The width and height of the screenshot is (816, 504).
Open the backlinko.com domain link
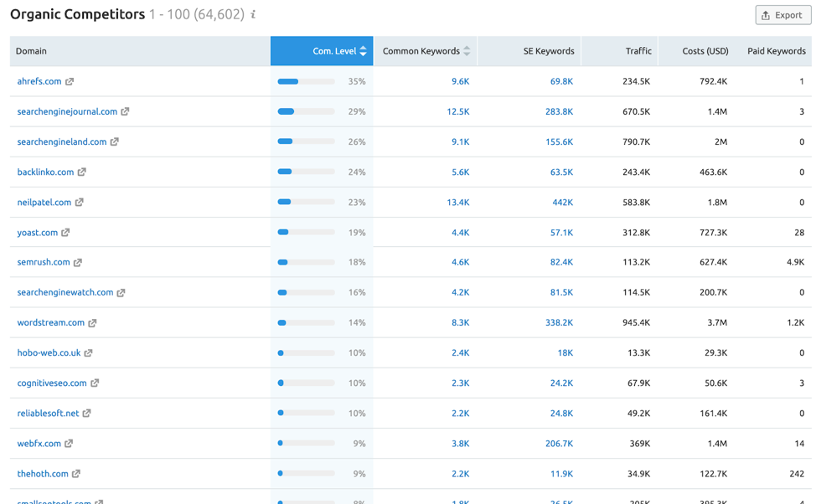tap(45, 172)
